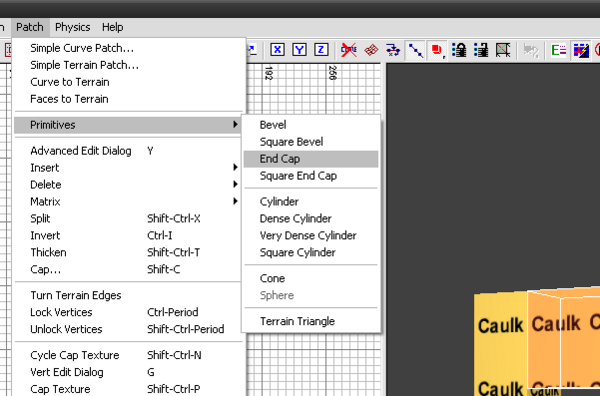Click the greyed-out arrow question mark icon
The width and height of the screenshot is (600, 396).
pyautogui.click(x=531, y=50)
